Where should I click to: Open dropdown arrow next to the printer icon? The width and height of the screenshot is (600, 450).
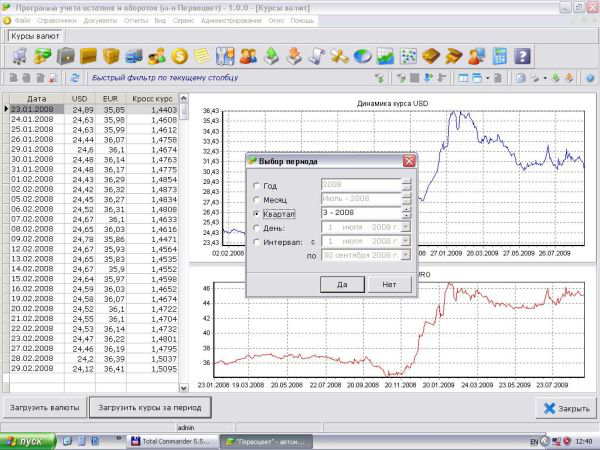[x=545, y=78]
